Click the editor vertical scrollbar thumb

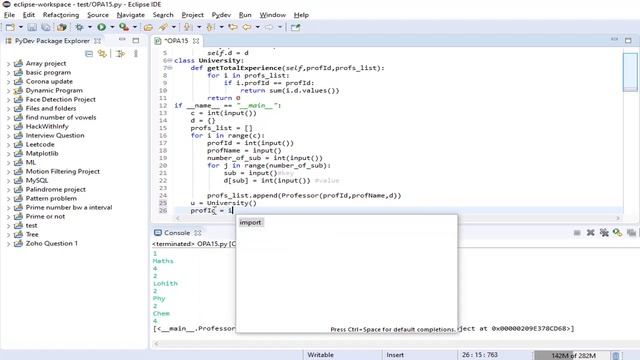pos(630,72)
